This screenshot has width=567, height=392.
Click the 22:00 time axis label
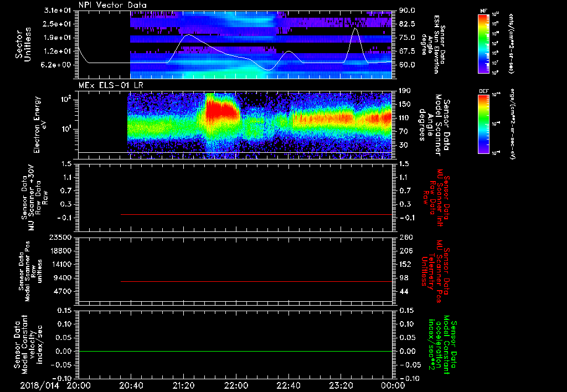coord(236,385)
